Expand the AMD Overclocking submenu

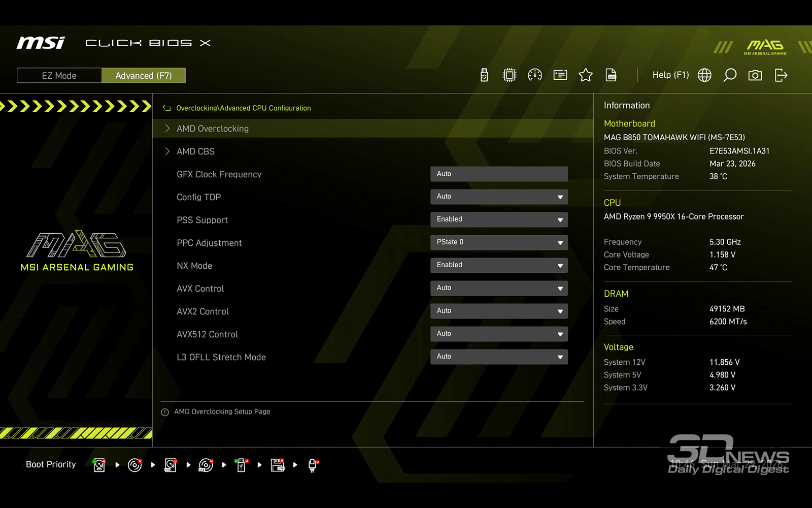click(x=213, y=129)
